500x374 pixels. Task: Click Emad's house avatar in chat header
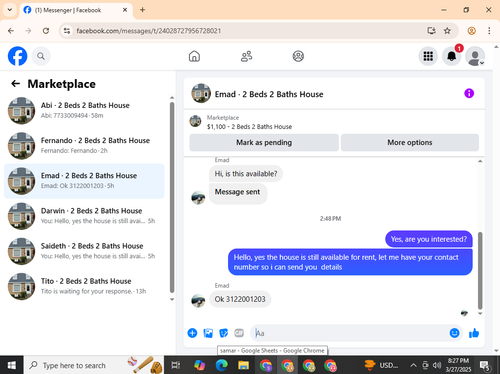point(201,93)
